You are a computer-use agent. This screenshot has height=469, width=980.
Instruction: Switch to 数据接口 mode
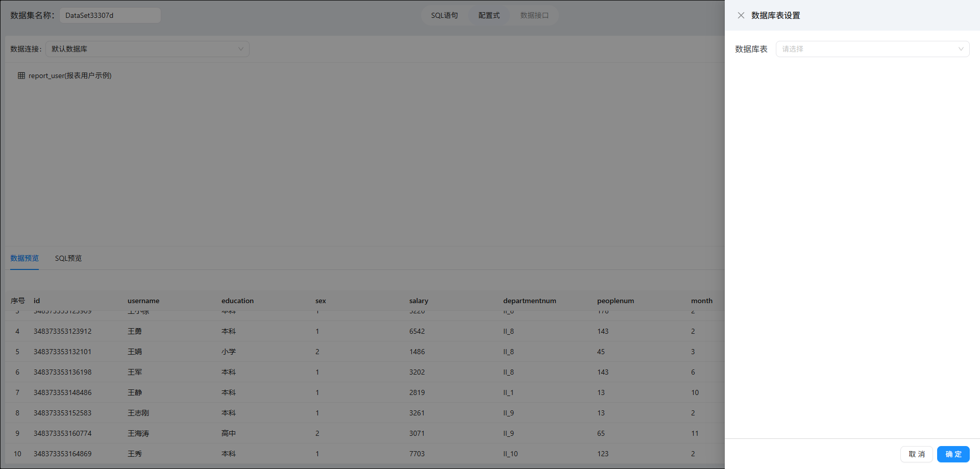tap(534, 15)
